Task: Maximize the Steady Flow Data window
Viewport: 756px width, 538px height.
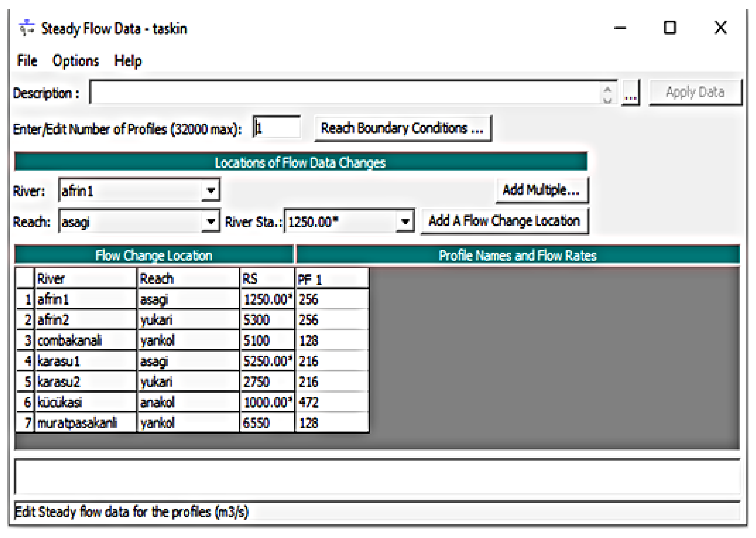Action: point(670,28)
